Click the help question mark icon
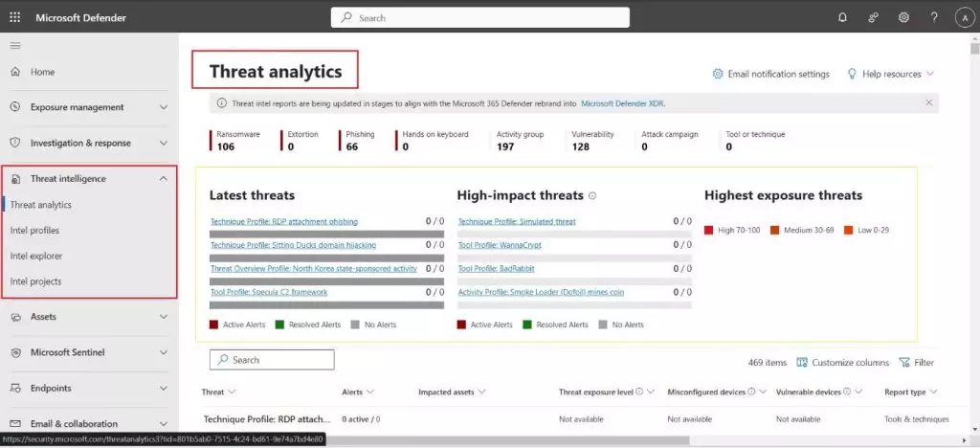This screenshot has width=980, height=448. tap(933, 17)
